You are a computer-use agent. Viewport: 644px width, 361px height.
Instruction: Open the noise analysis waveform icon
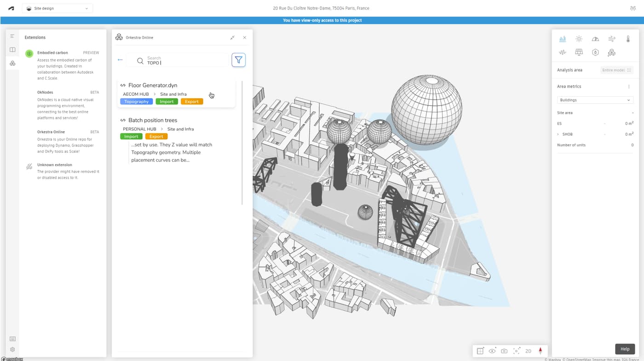tap(562, 52)
